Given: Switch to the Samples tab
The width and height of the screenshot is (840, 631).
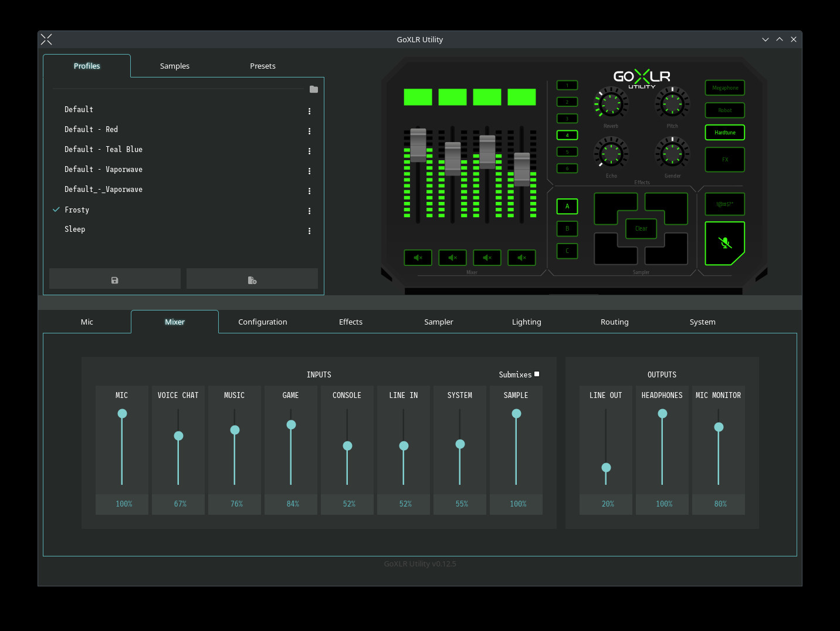Looking at the screenshot, I should 175,66.
